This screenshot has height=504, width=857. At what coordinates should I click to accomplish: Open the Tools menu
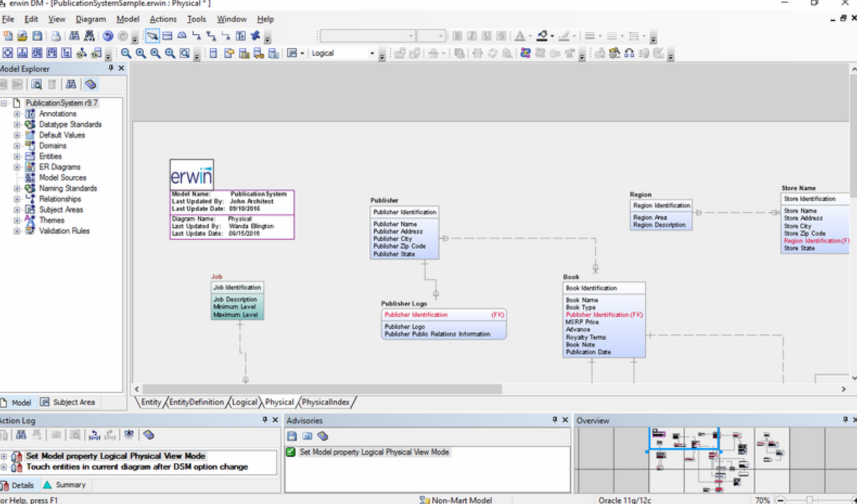point(196,19)
